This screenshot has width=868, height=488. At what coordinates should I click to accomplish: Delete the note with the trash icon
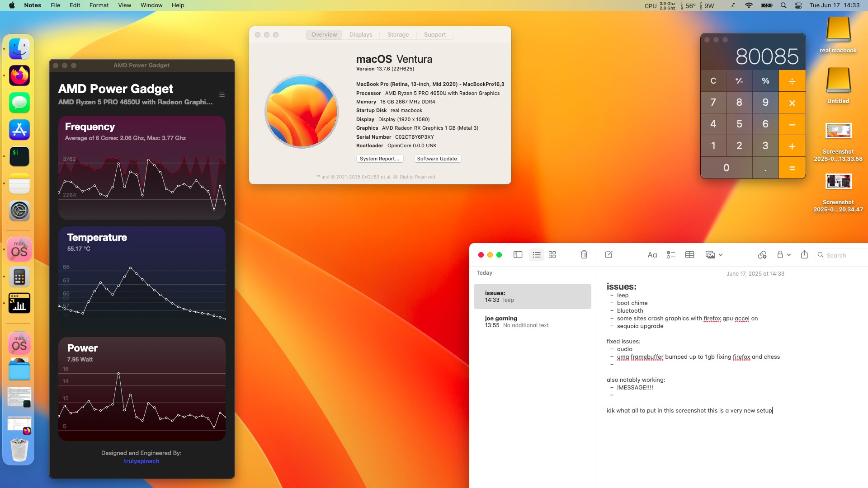(584, 254)
